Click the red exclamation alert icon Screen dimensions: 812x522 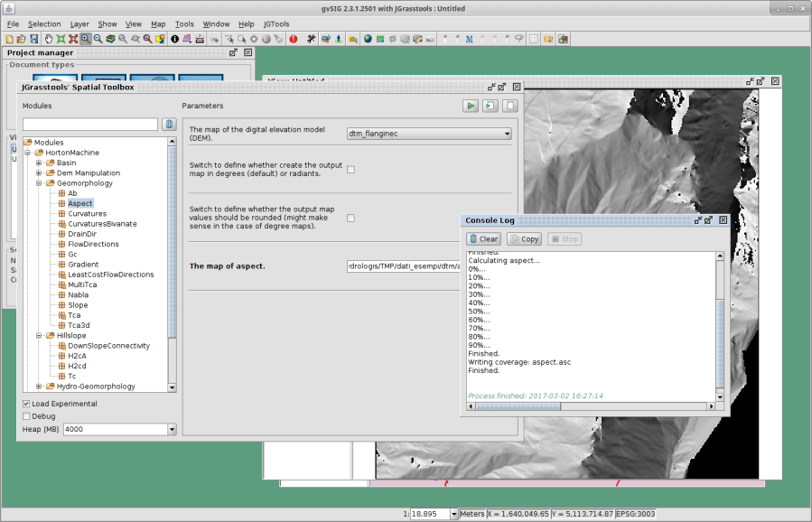(x=294, y=39)
